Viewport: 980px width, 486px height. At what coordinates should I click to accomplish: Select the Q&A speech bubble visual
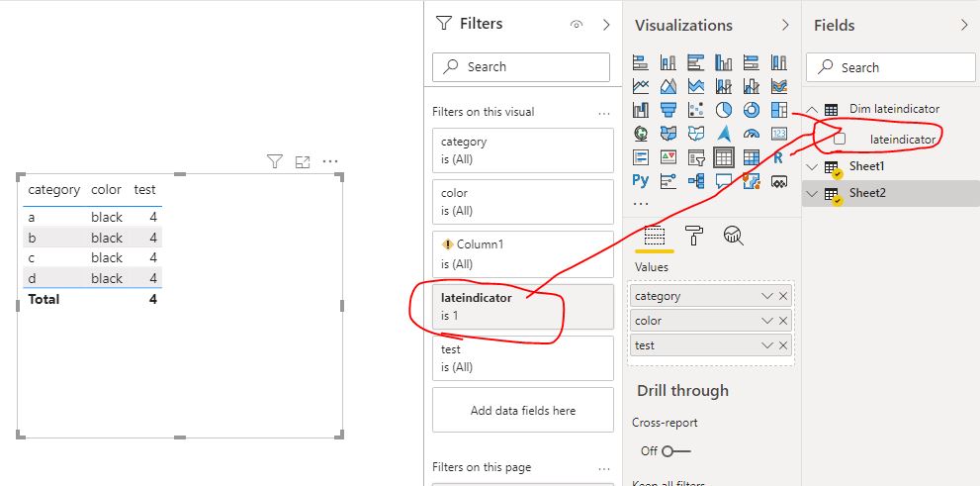pyautogui.click(x=724, y=181)
